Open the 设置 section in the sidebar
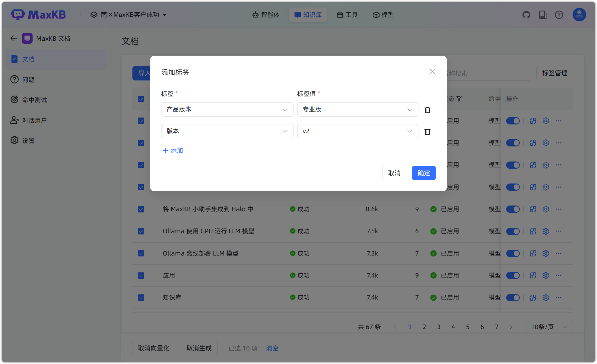The height and width of the screenshot is (364, 597). pos(28,140)
